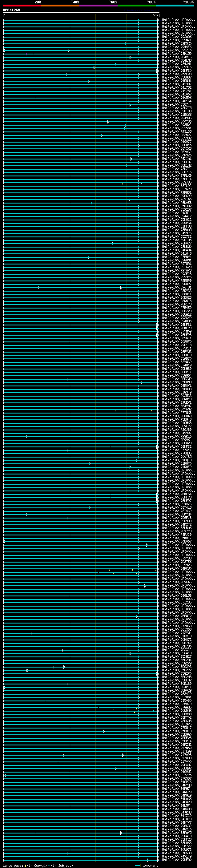This screenshot has height=868, width=197.
Task: Select the UniRef100_Q84LN3 label
Action: [x=176, y=60]
